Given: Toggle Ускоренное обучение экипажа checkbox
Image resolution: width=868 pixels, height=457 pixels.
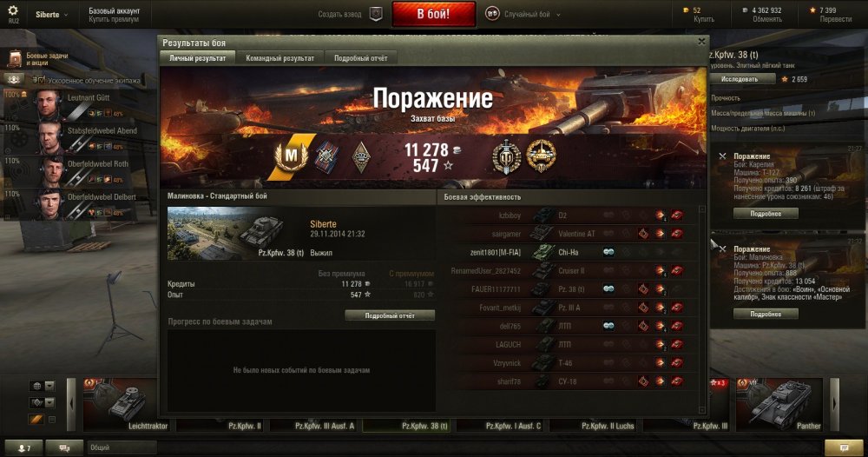Looking at the screenshot, I should (x=42, y=80).
